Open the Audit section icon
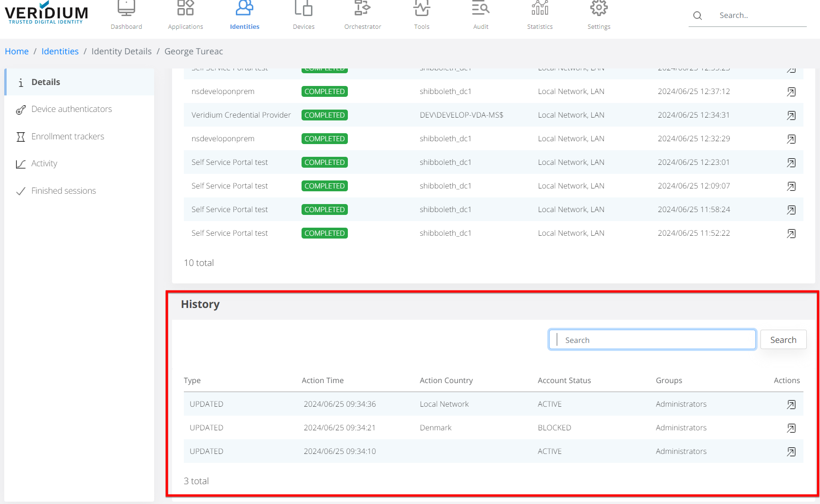 481,9
